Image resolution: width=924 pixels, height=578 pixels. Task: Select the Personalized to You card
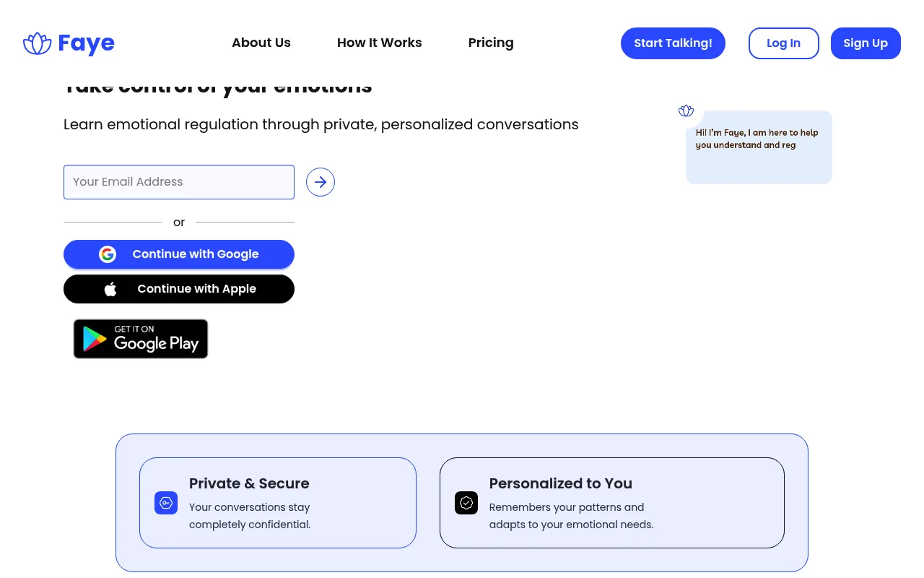(612, 503)
